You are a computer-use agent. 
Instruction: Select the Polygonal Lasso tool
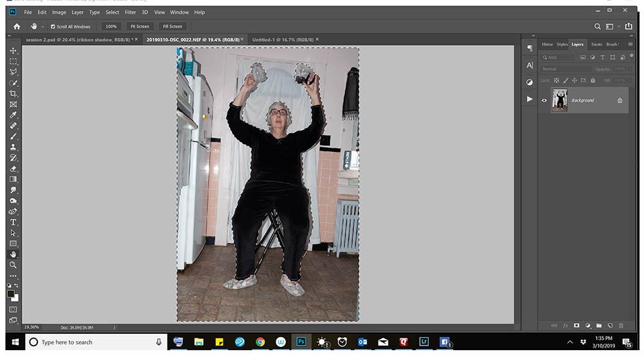point(13,72)
